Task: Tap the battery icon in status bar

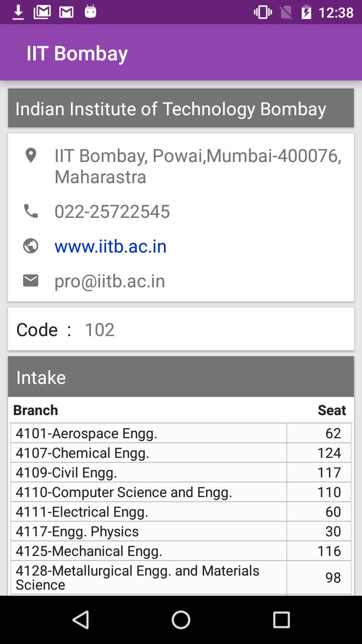Action: [306, 12]
